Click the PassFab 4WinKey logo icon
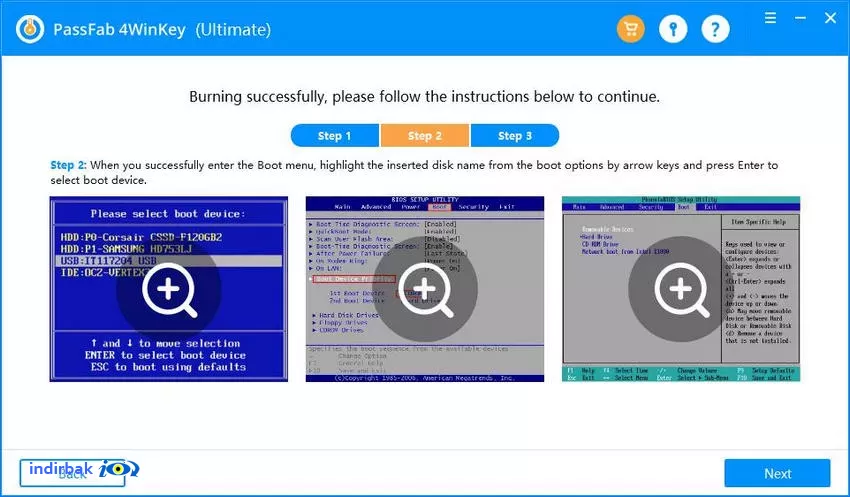The width and height of the screenshot is (850, 497). tap(30, 29)
